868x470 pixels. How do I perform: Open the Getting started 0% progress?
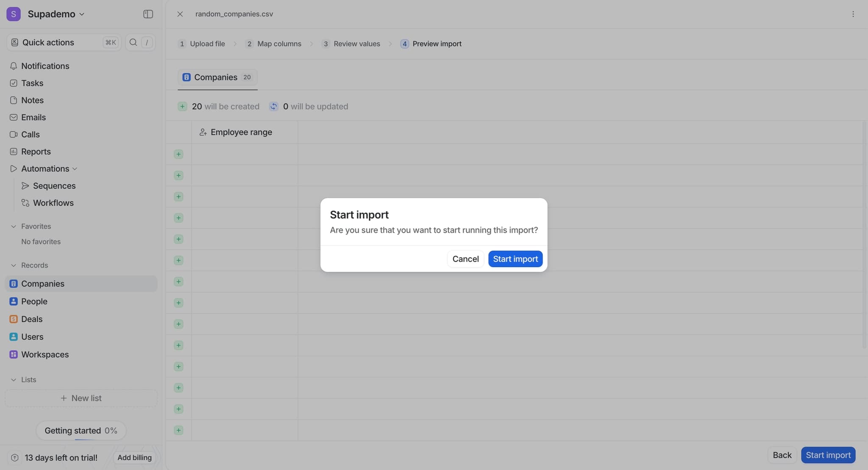point(81,430)
